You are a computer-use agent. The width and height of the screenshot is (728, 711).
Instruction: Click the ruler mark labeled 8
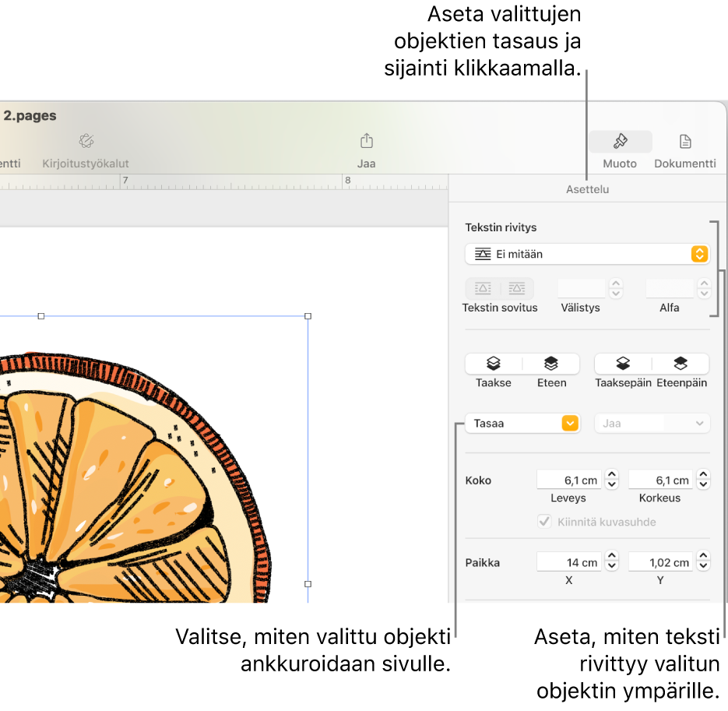[347, 180]
